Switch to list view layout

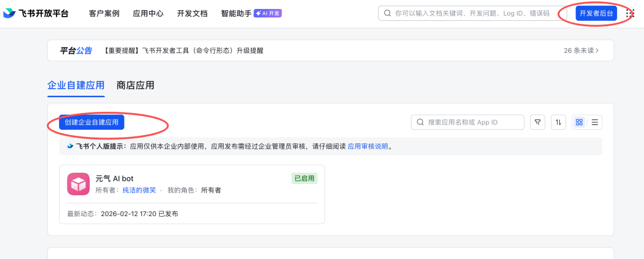coord(595,122)
